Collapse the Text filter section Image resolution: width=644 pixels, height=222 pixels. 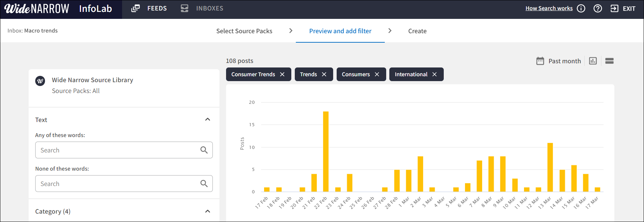[208, 120]
